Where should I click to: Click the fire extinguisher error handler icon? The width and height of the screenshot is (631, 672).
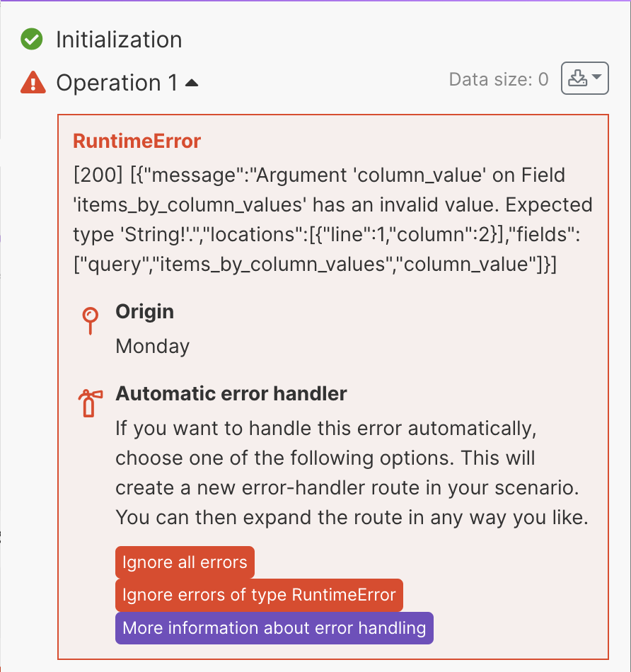coord(90,402)
